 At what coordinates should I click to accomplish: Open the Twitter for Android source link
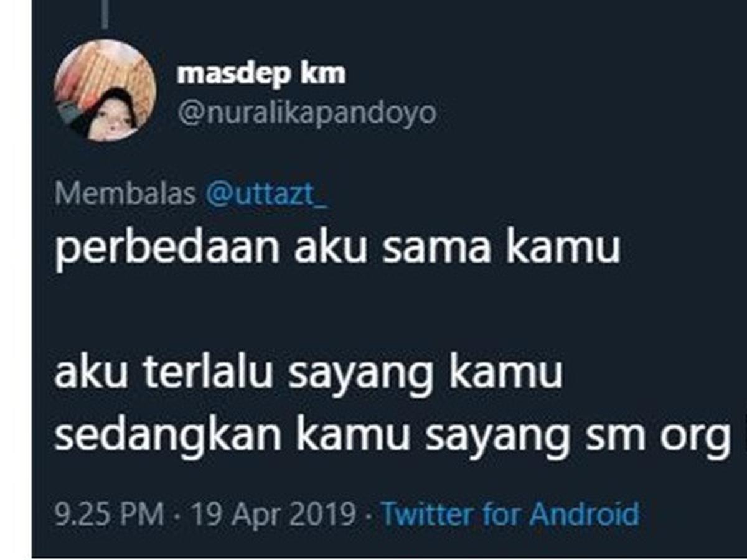pyautogui.click(x=510, y=515)
